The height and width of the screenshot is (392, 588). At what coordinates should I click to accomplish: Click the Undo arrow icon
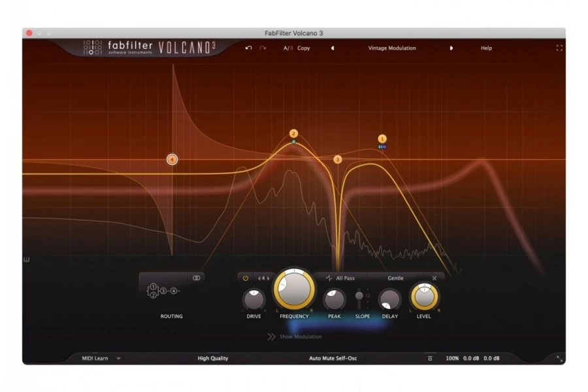click(x=248, y=48)
